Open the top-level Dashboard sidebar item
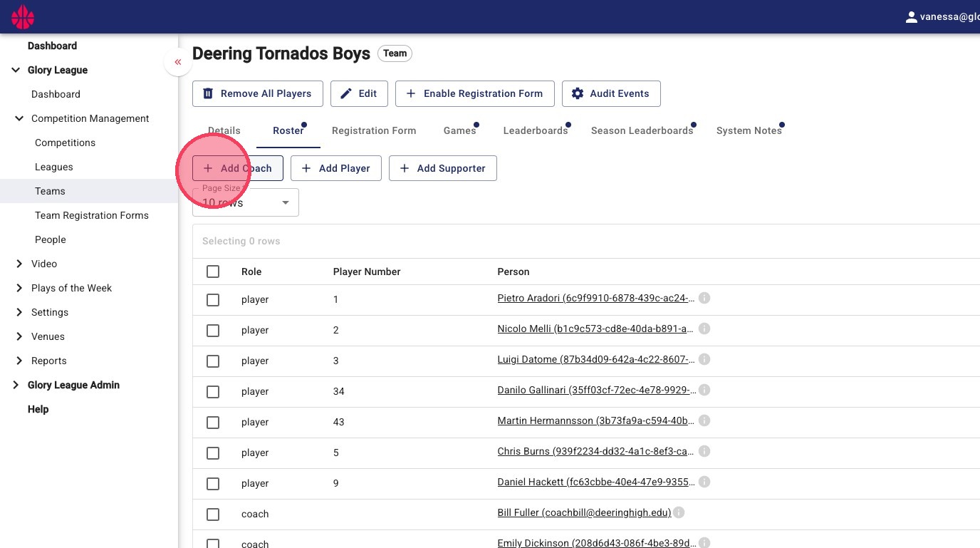The width and height of the screenshot is (980, 548). click(52, 46)
